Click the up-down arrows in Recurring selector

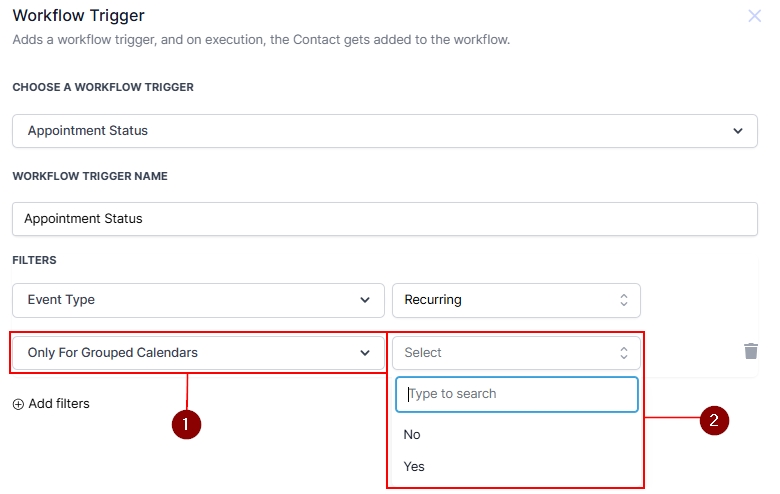[x=623, y=300]
